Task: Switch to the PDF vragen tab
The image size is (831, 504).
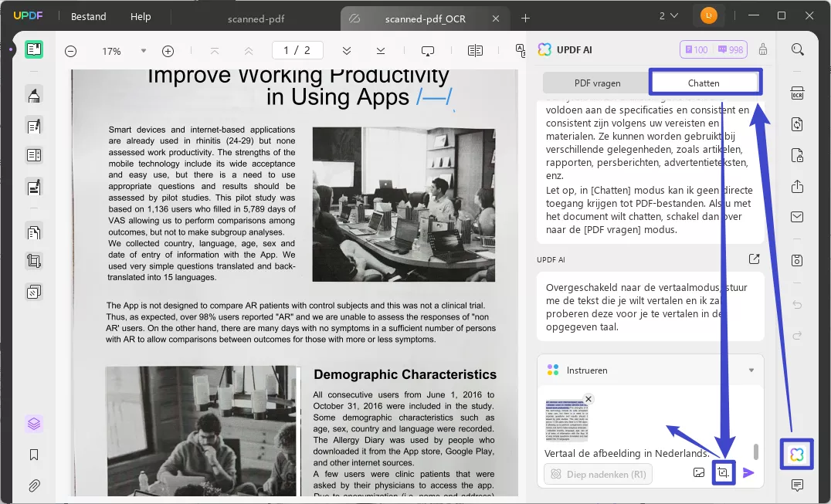Action: coord(597,83)
